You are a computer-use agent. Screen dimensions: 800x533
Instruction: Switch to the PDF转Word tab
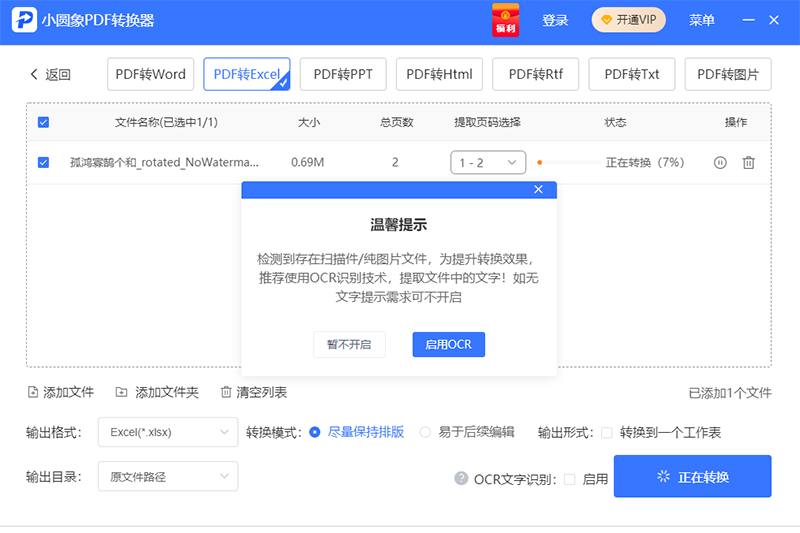coord(150,74)
